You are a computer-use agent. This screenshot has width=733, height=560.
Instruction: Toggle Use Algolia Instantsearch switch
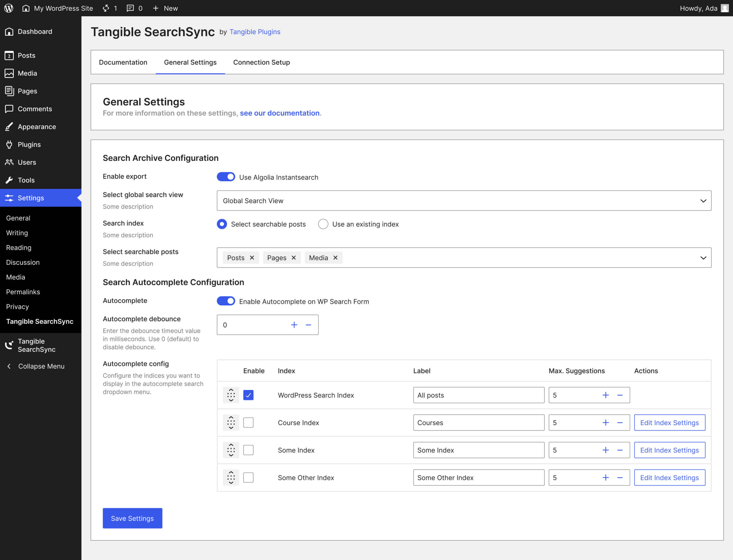coord(226,177)
